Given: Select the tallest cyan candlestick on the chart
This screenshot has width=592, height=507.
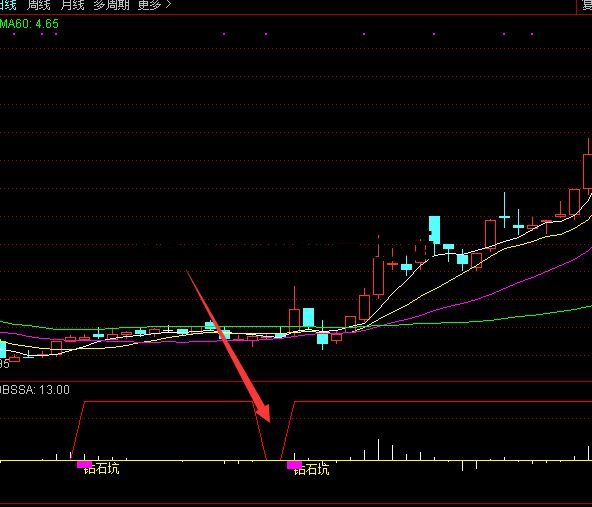Looking at the screenshot, I should pos(435,230).
